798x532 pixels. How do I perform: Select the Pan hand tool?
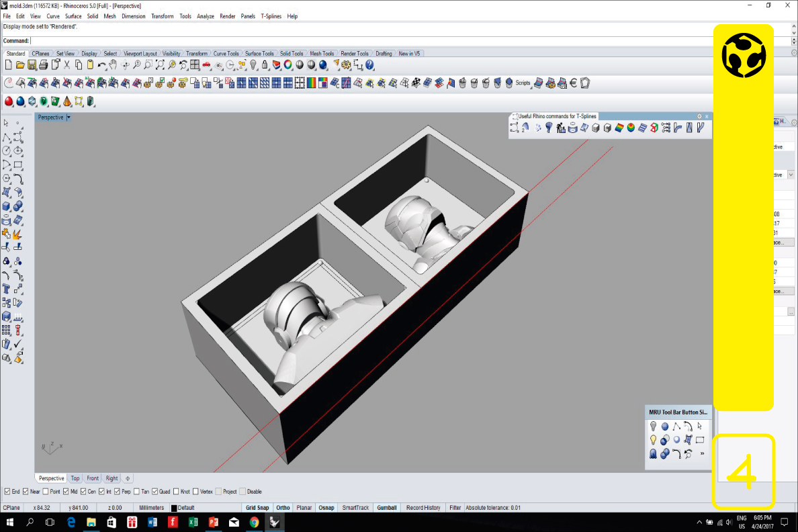113,65
